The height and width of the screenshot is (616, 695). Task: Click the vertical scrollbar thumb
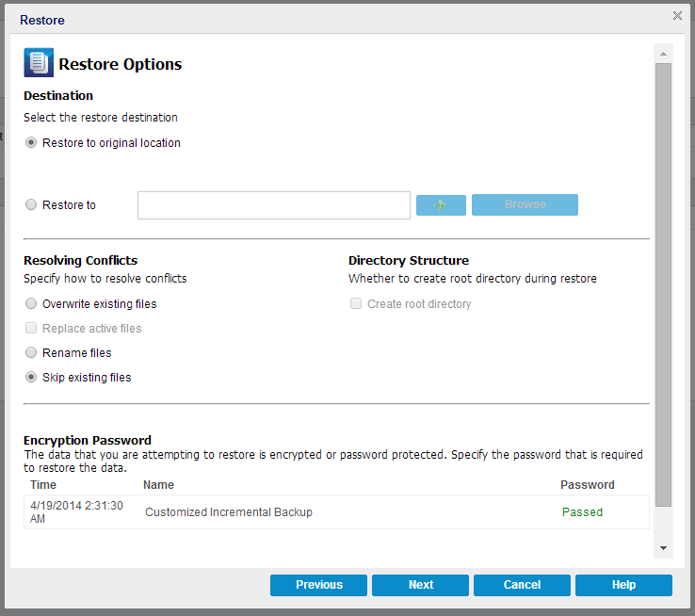click(664, 284)
